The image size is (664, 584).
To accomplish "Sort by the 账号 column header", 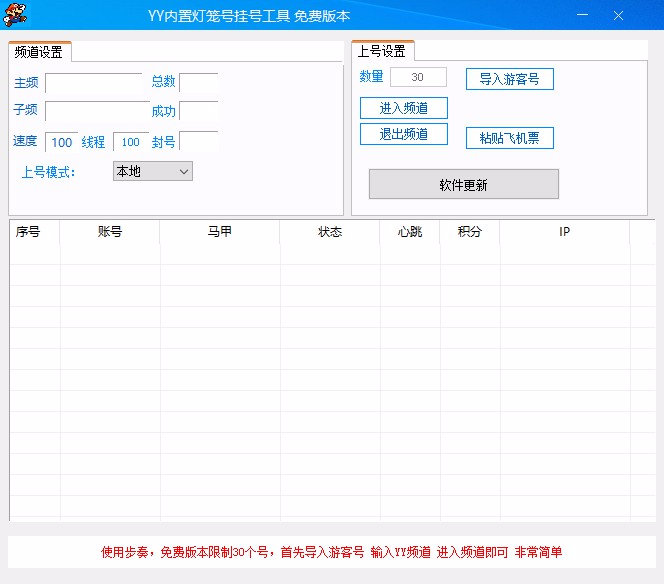I will pyautogui.click(x=110, y=232).
